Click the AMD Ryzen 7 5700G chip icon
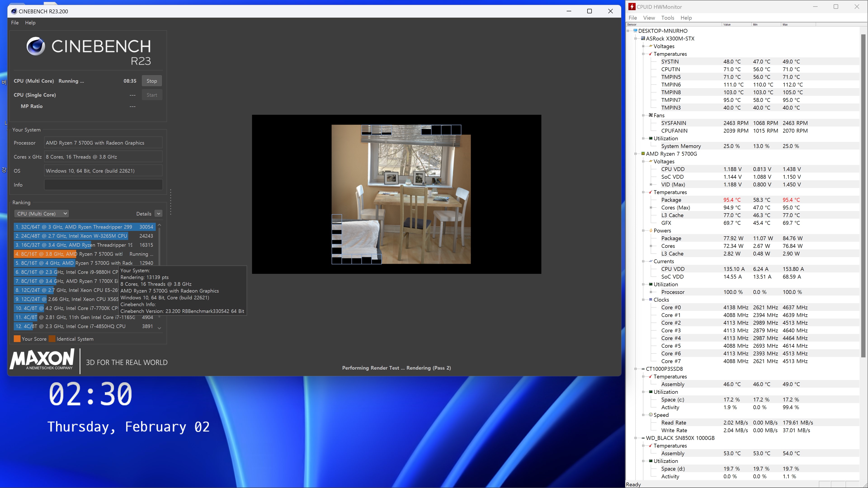Screen dimensions: 868x488 [643, 154]
